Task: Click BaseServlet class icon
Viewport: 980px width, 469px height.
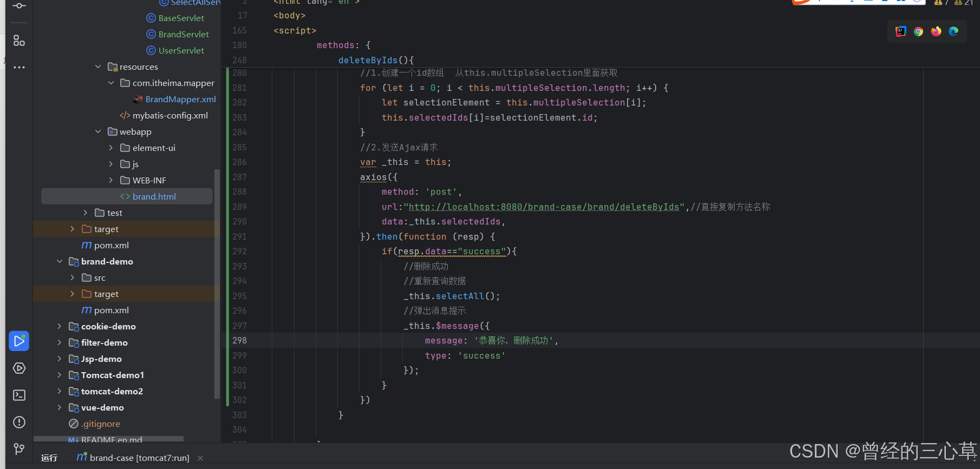Action: pyautogui.click(x=151, y=18)
